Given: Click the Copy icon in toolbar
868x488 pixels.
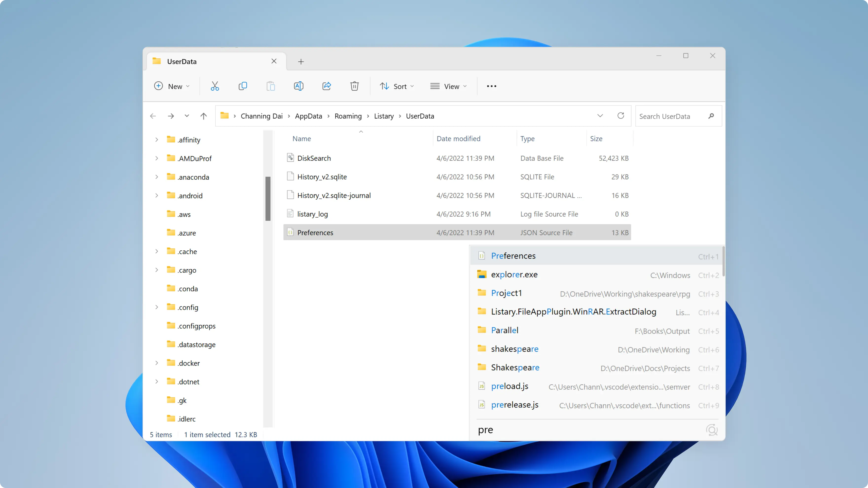Looking at the screenshot, I should tap(243, 86).
